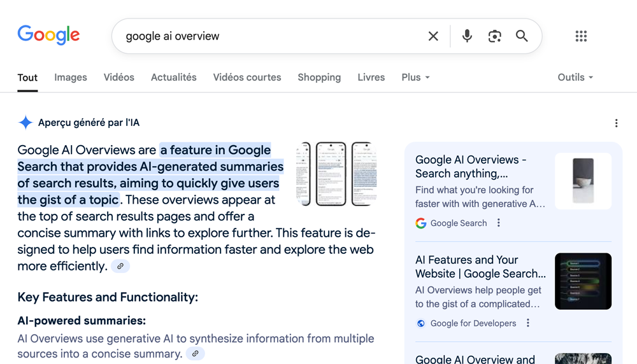Open AI overview three-dot options menu
637x364 pixels.
pyautogui.click(x=616, y=123)
